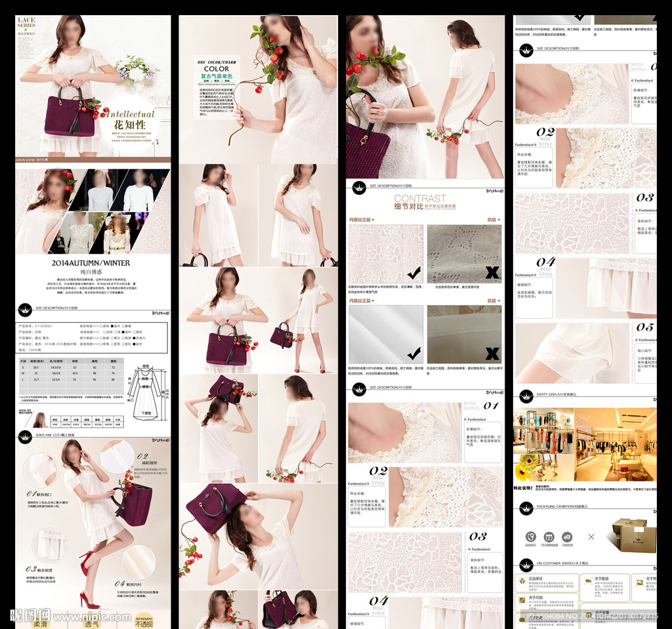
Task: Click the 04 精致内衬 lining detail label
Action: (128, 584)
